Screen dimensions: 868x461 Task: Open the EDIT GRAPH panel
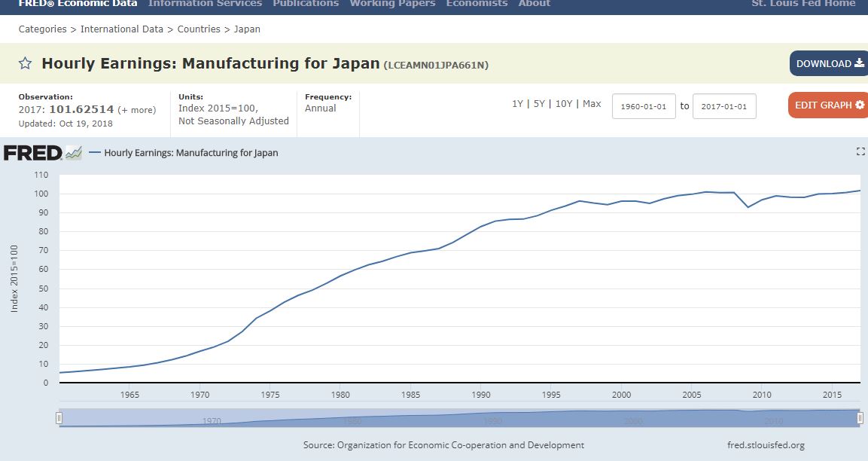(829, 105)
